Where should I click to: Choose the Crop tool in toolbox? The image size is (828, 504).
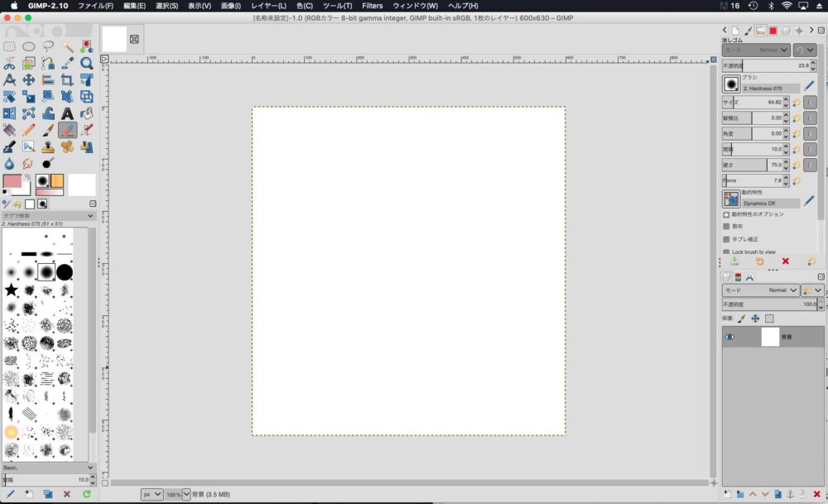pyautogui.click(x=67, y=80)
